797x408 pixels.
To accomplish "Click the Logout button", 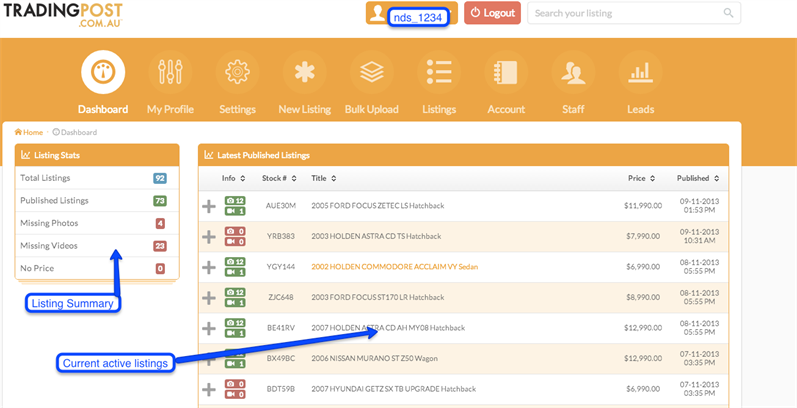I will pos(492,14).
